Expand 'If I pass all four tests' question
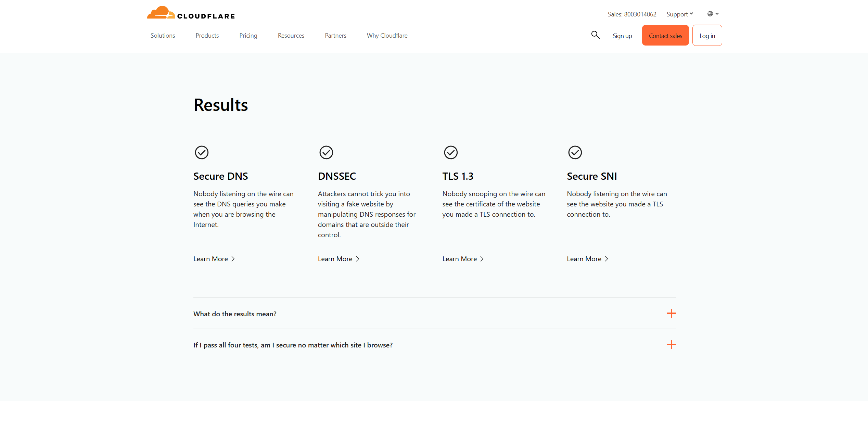The width and height of the screenshot is (868, 432). click(293, 345)
